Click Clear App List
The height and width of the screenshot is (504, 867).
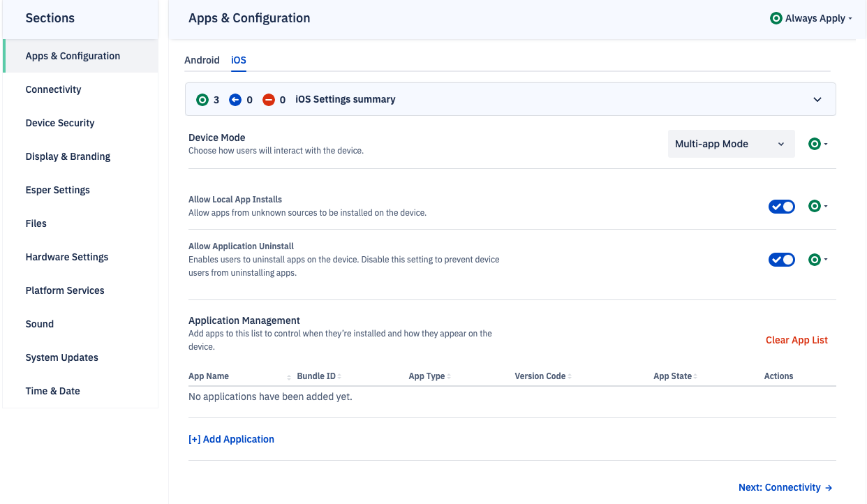(796, 340)
